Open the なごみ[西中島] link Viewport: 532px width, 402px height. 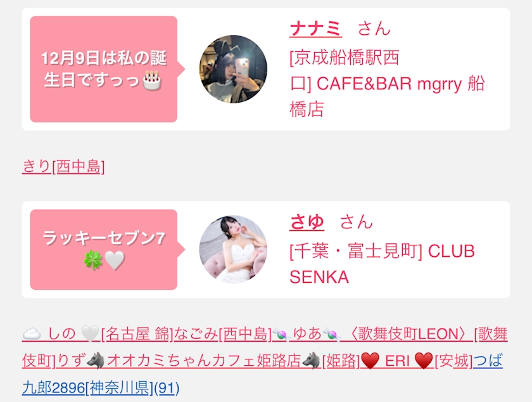pyautogui.click(x=223, y=334)
